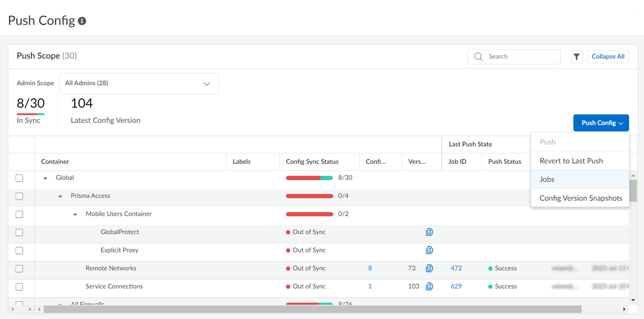Click into the Search input field
Image resolution: width=644 pixels, height=319 pixels.
pyautogui.click(x=521, y=56)
